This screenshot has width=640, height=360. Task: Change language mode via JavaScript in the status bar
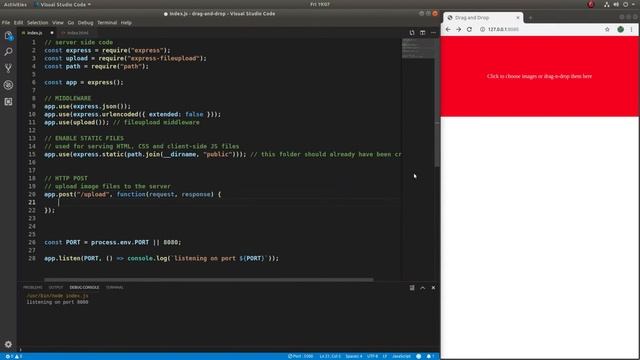401,356
